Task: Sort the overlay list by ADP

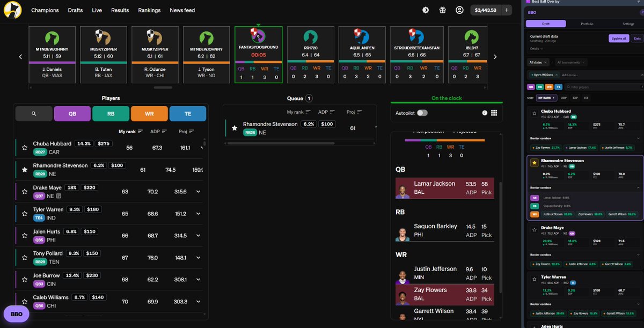Action: [564, 98]
